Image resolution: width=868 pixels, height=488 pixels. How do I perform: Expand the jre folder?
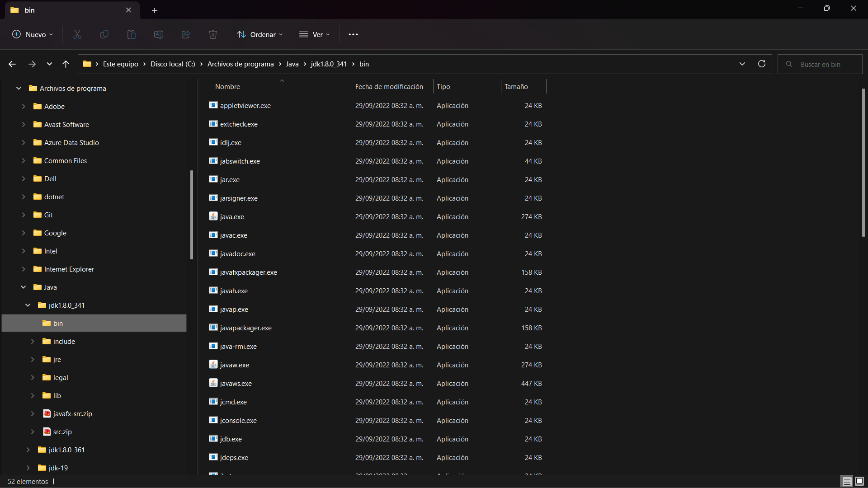click(33, 359)
